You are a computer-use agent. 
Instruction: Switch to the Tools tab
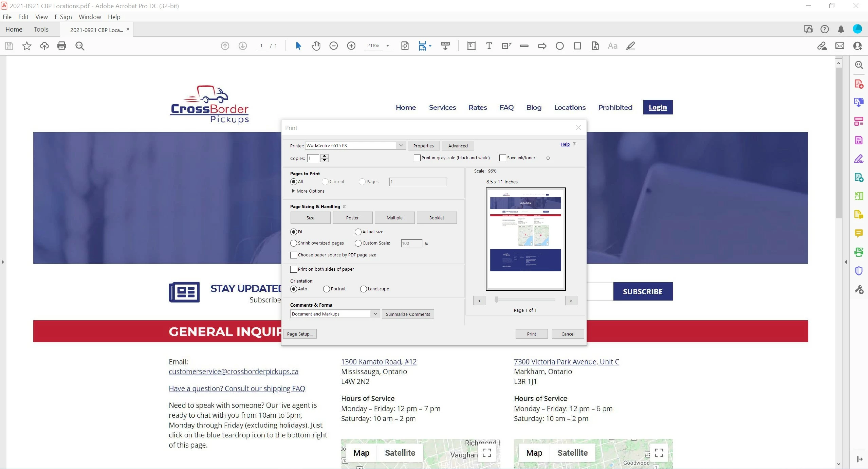pos(41,30)
